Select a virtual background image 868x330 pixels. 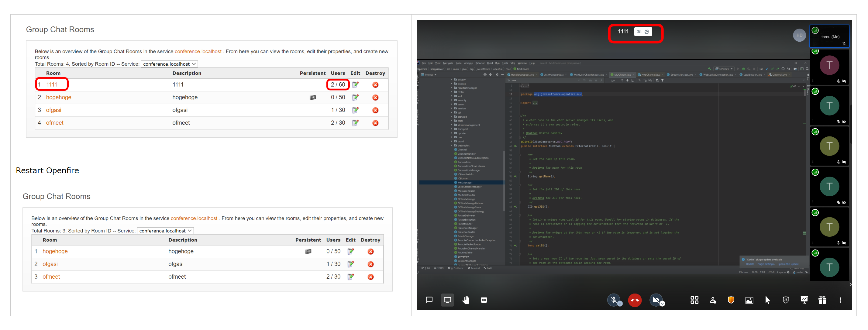coord(749,300)
